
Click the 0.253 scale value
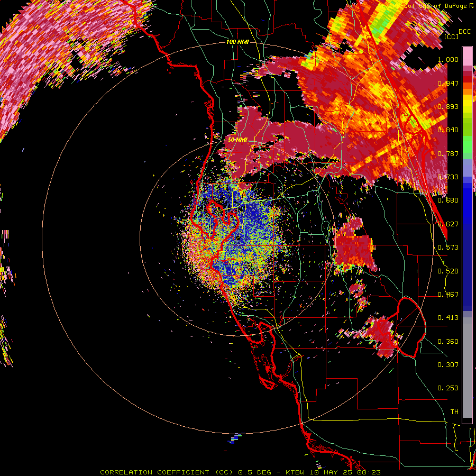pyautogui.click(x=448, y=388)
